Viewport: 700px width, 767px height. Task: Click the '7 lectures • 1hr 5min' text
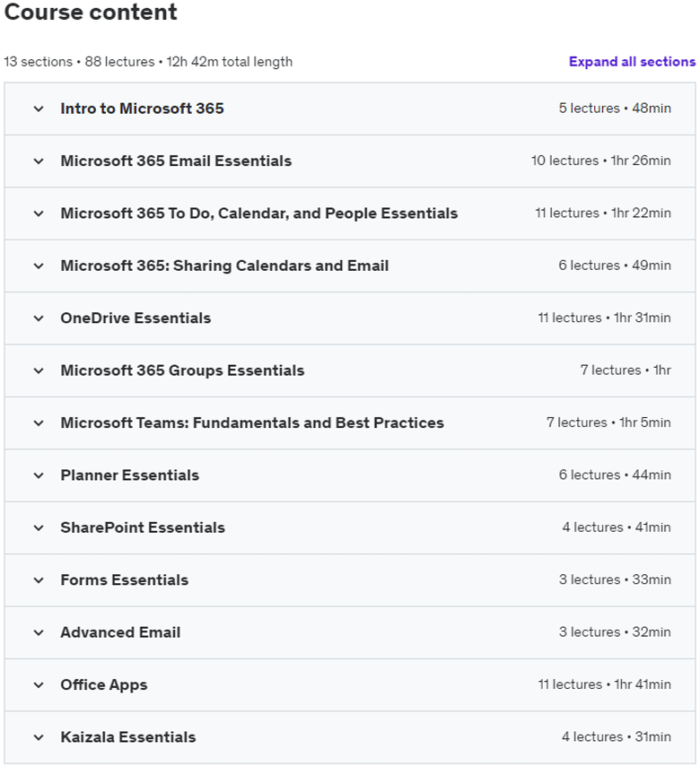[608, 423]
